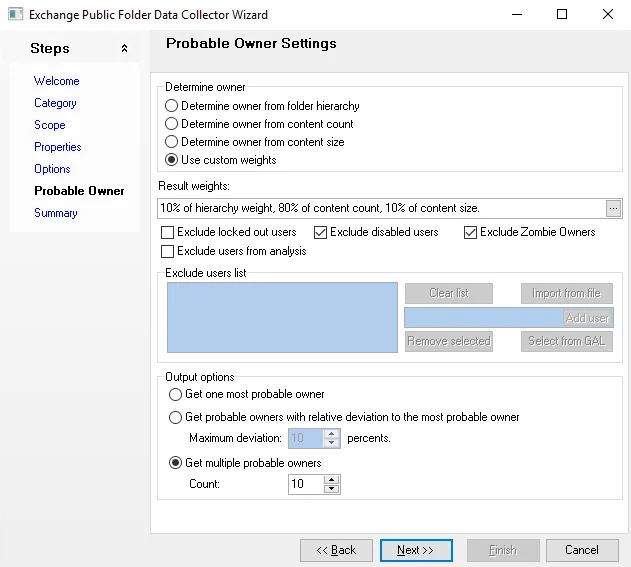Click the Back button
This screenshot has width=631, height=567.
click(336, 550)
